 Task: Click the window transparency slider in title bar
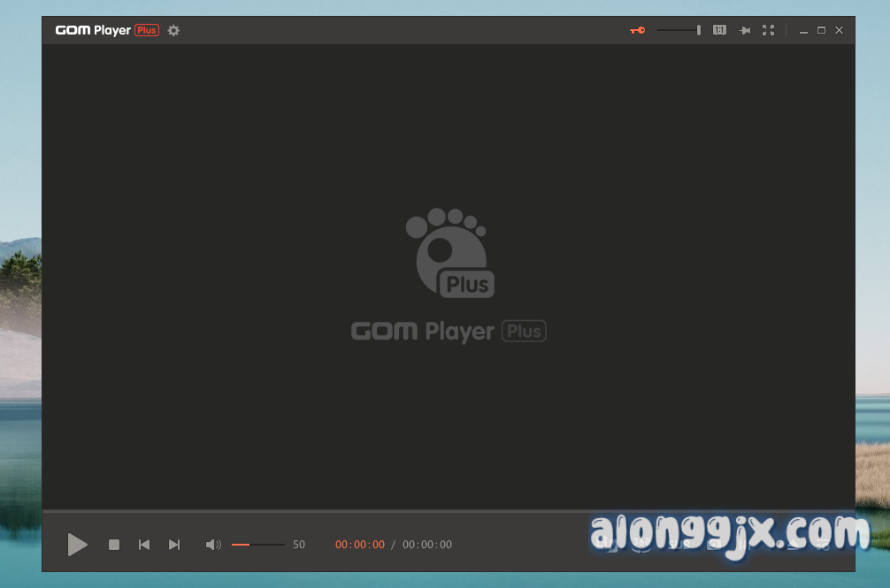pyautogui.click(x=679, y=30)
